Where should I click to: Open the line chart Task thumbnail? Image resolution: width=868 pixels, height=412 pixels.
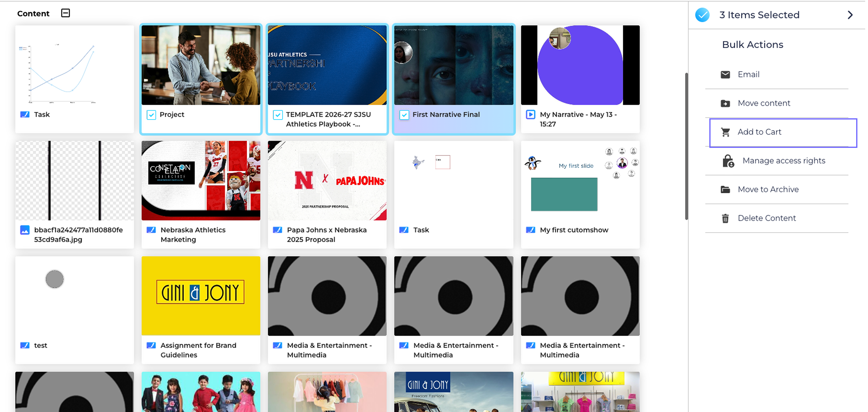click(74, 65)
